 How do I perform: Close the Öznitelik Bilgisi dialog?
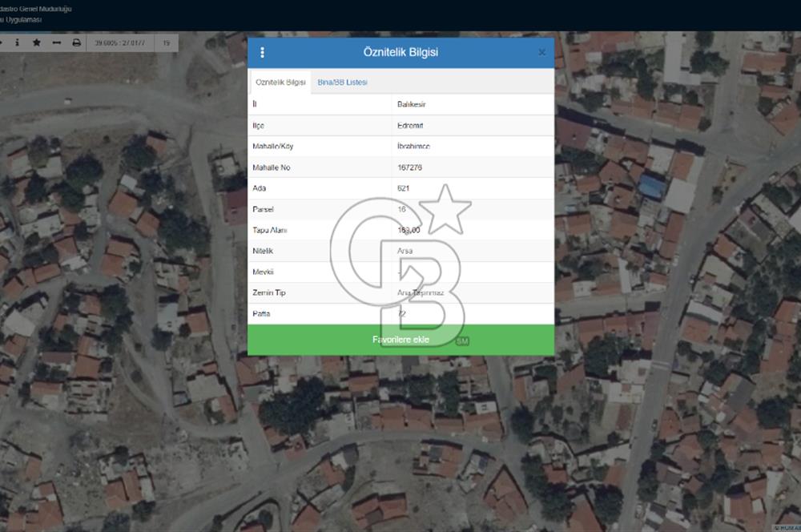tap(542, 53)
